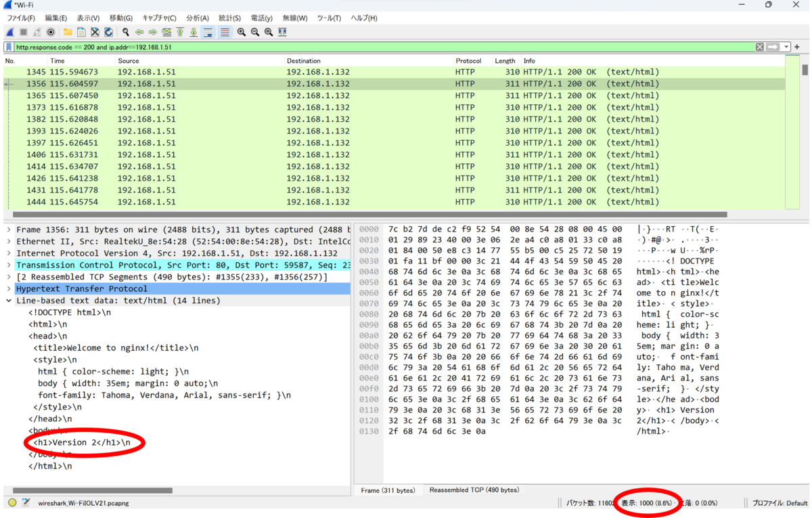
Task: Open display filter history dropdown
Action: 786,47
